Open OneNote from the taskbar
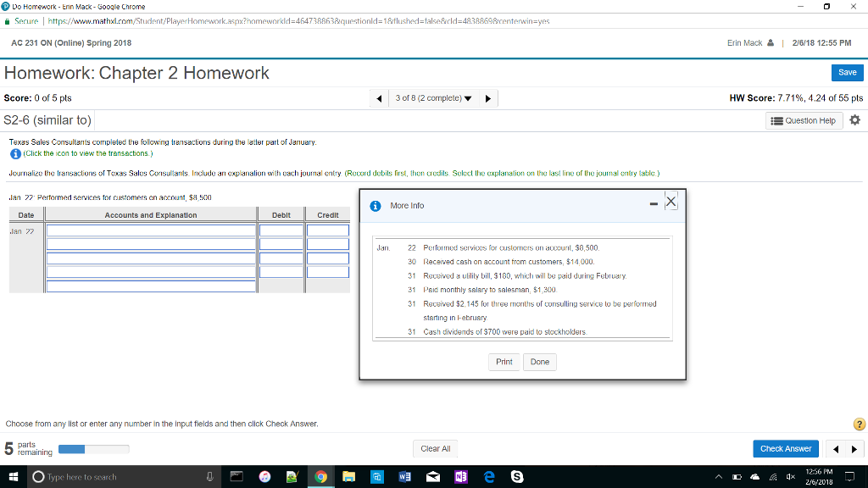The width and height of the screenshot is (868, 488). pos(460,477)
